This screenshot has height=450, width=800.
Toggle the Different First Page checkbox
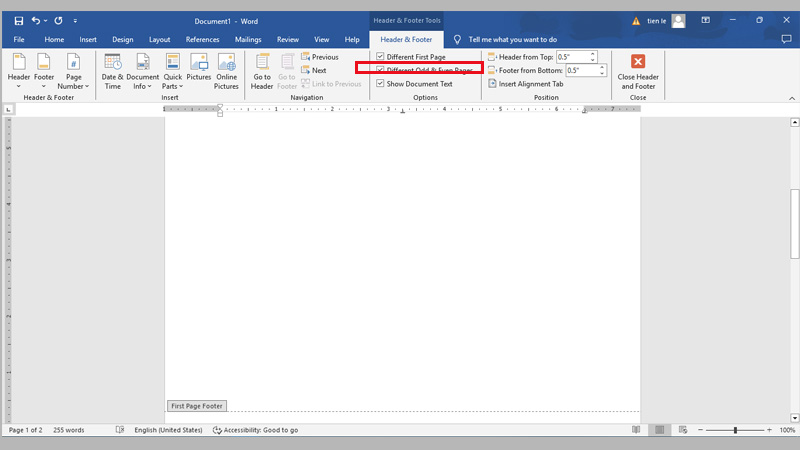point(380,57)
